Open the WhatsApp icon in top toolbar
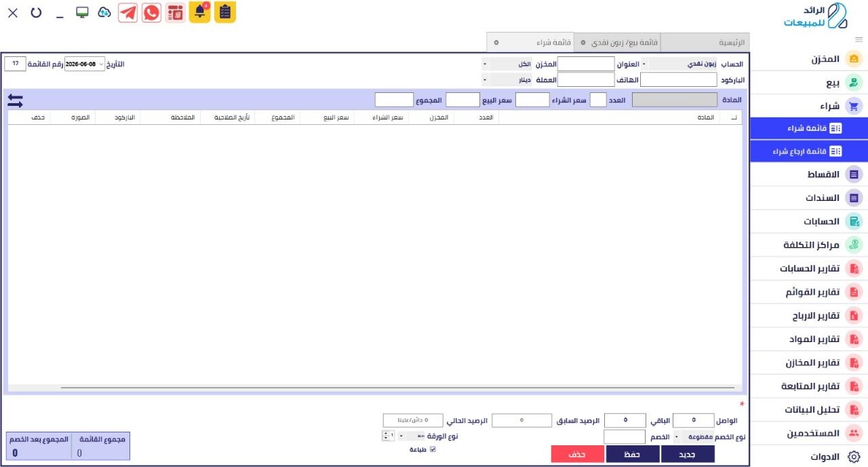The width and height of the screenshot is (868, 467). coord(152,13)
